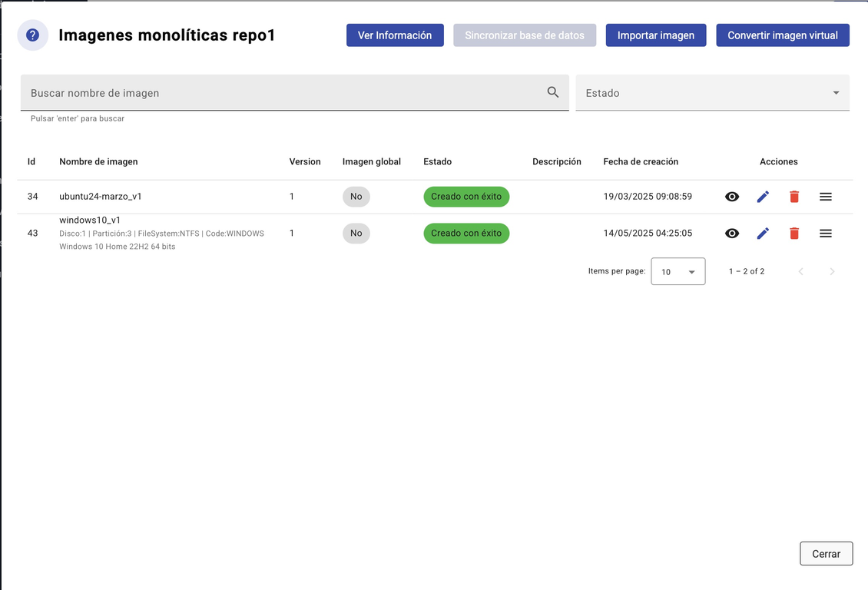Close the dialog with Cerrar
Screen dimensions: 868x590
[826, 554]
